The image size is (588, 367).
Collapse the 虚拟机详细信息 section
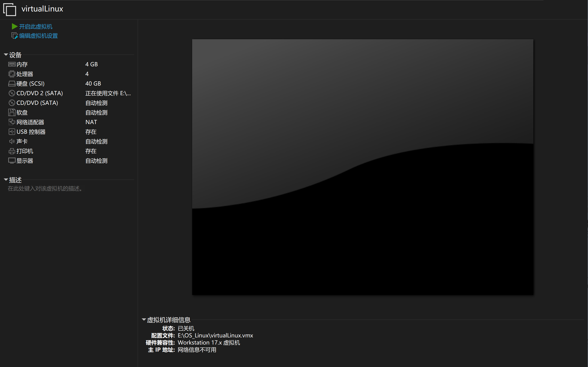(x=144, y=320)
